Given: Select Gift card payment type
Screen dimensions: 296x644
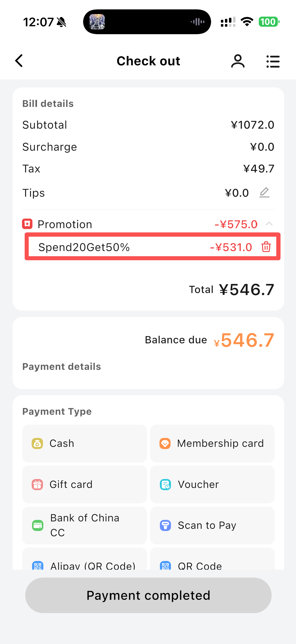Looking at the screenshot, I should [x=84, y=484].
